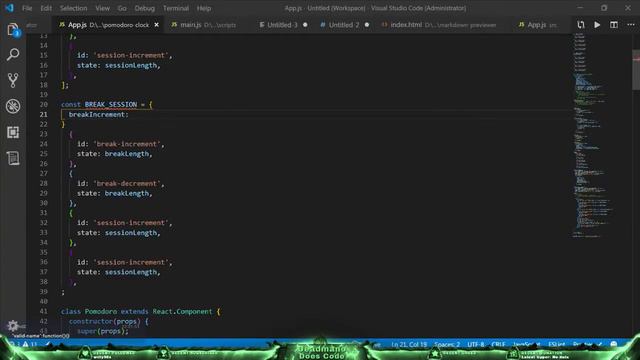Close the App.js pomodoro-clock tab
Image resolution: width=640 pixels, height=360 pixels.
coord(157,25)
